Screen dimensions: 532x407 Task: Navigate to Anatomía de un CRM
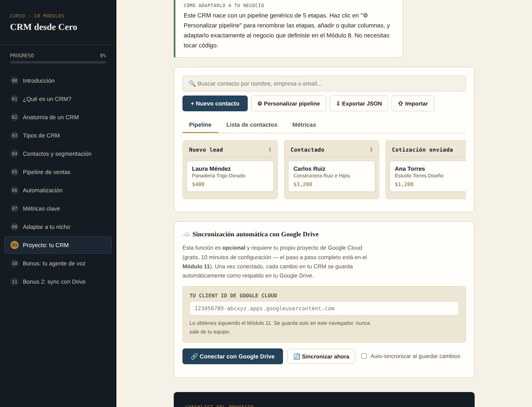click(x=58, y=117)
